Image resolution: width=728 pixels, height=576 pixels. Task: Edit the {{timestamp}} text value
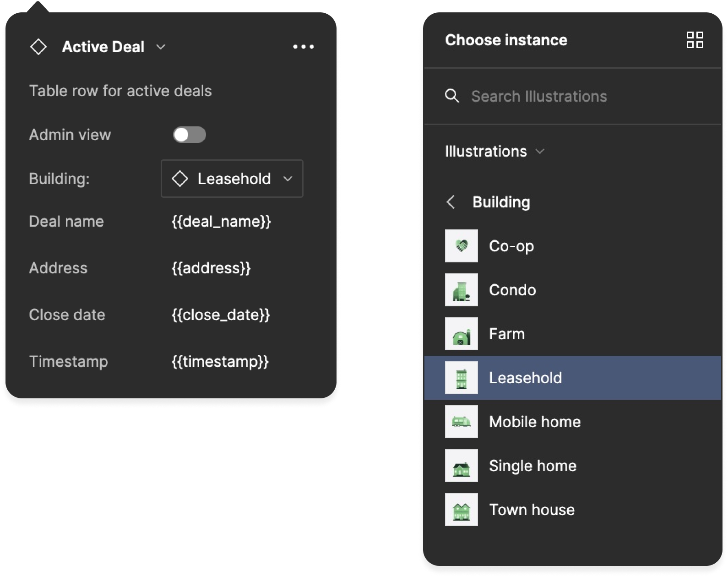(x=220, y=362)
